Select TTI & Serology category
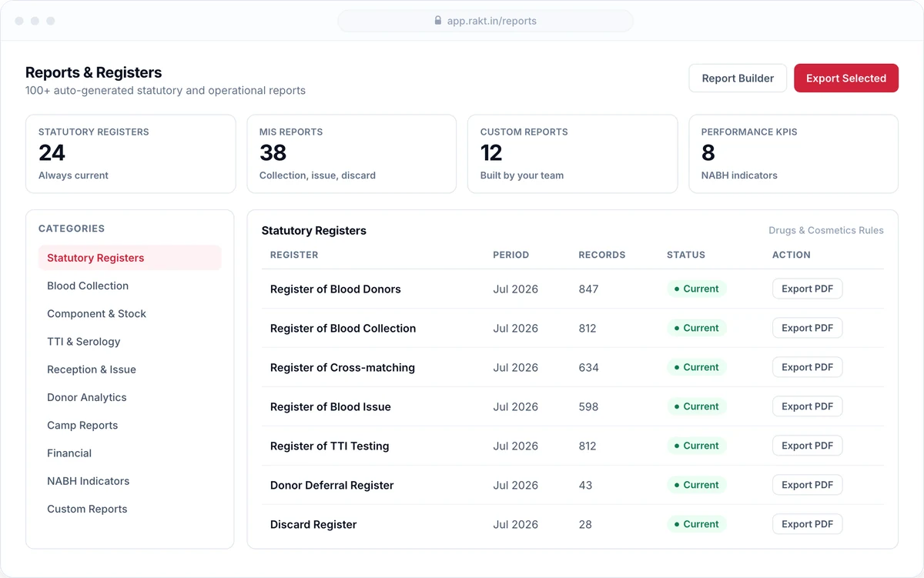Screen dimensions: 924x578 tap(129, 341)
